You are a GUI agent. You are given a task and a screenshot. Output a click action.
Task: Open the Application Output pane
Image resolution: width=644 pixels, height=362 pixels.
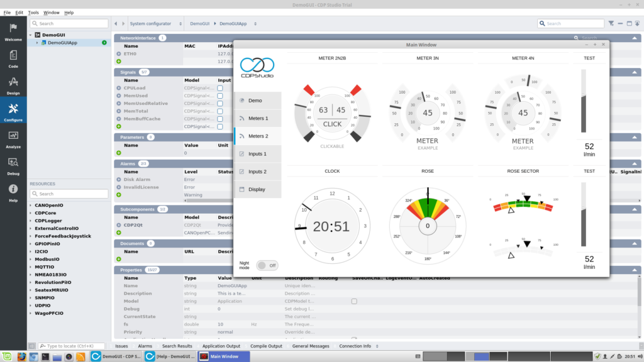(x=221, y=346)
